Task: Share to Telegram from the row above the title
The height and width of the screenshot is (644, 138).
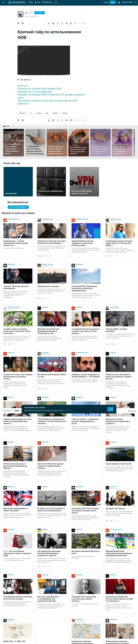Action: pos(71,23)
